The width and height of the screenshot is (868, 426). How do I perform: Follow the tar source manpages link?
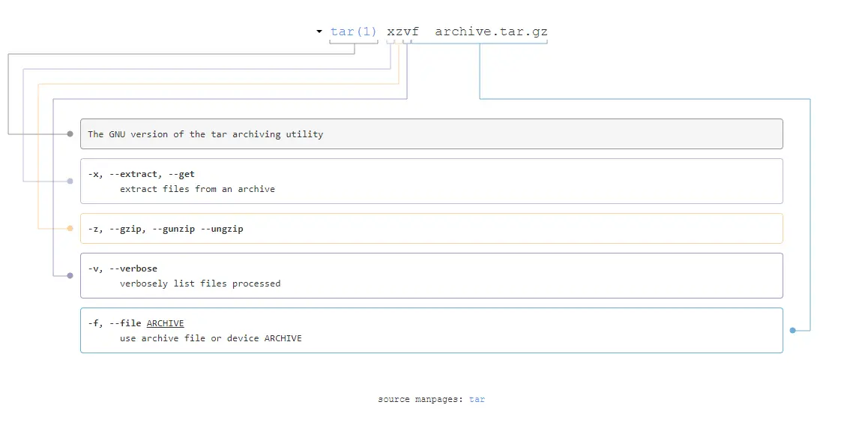coord(477,400)
